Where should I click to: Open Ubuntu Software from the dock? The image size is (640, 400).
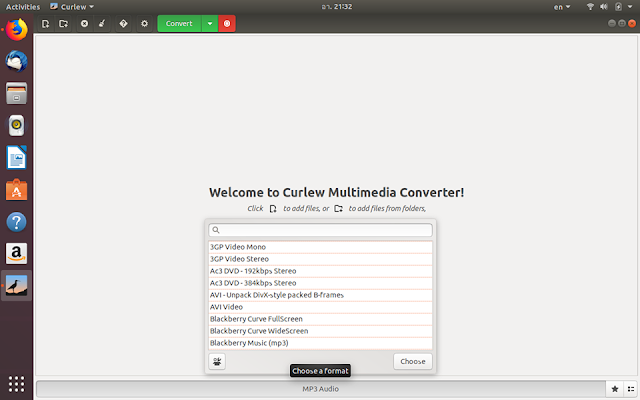[16, 190]
